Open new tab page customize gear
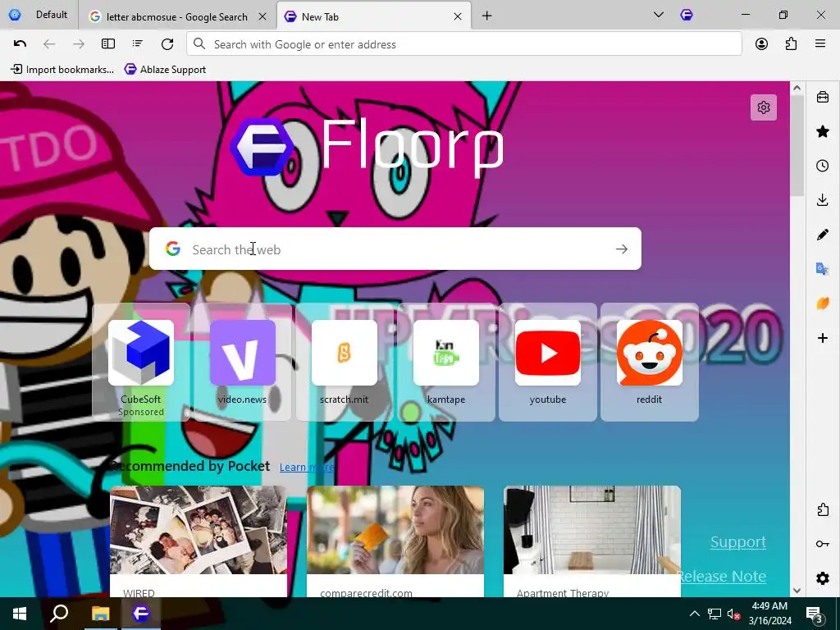The image size is (840, 630). (x=764, y=107)
